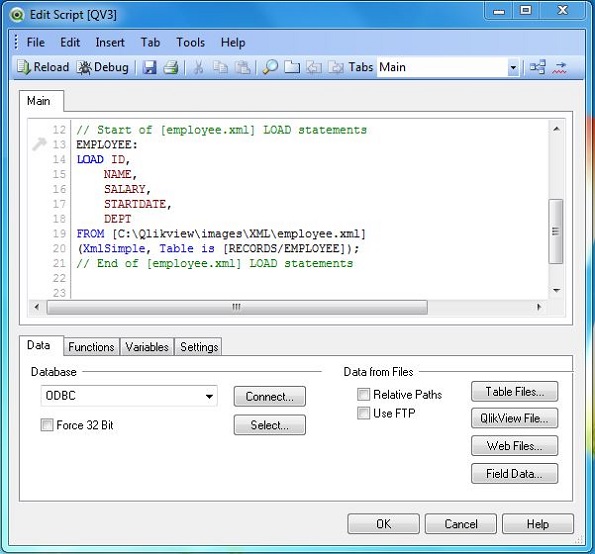Screen dimensions: 595x554
Task: Expand the ODBC database dropdown
Action: pos(209,396)
